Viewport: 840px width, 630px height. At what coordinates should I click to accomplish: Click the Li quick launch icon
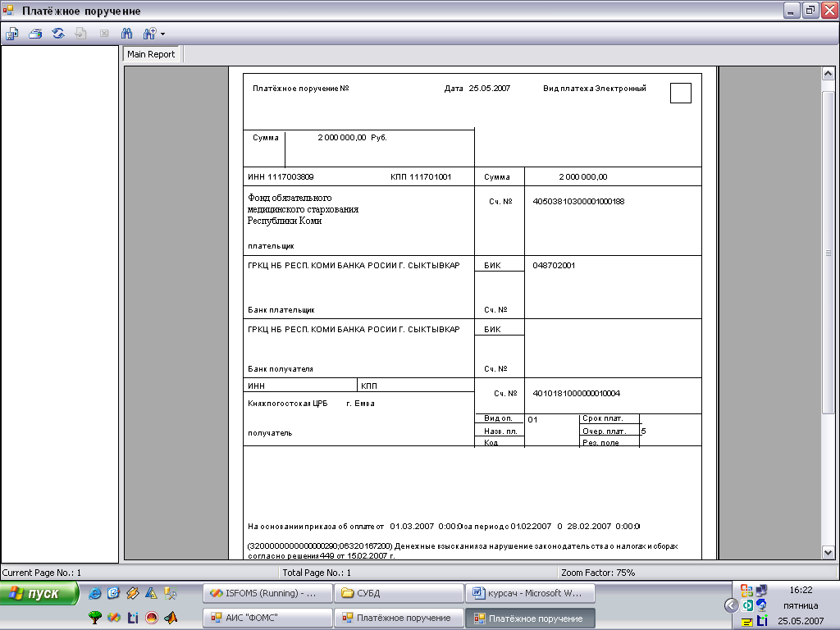pyautogui.click(x=132, y=618)
